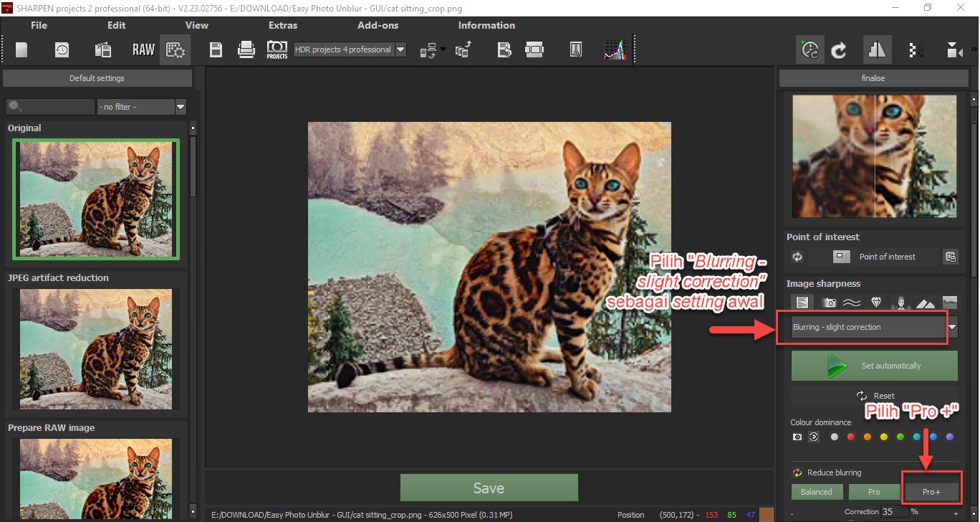Click the floppy disk save icon
This screenshot has width=980, height=522.
pos(216,49)
